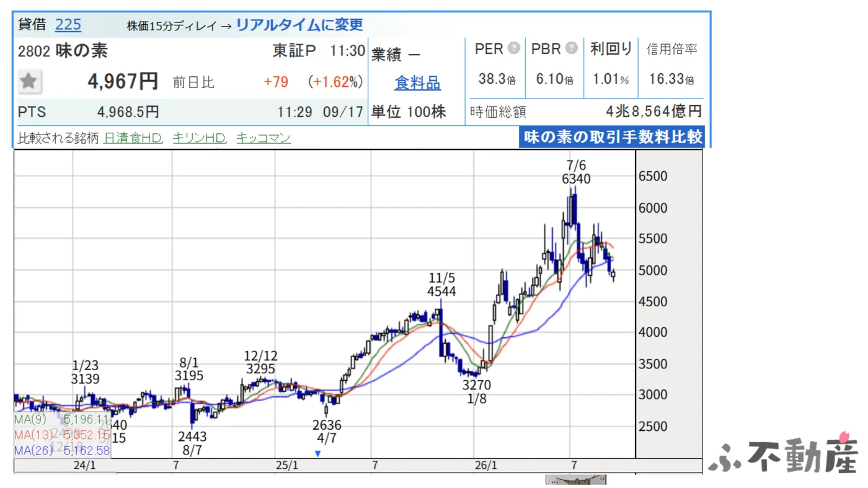
Task: Click the 12/12 3295 peak label
Action: pos(260,363)
